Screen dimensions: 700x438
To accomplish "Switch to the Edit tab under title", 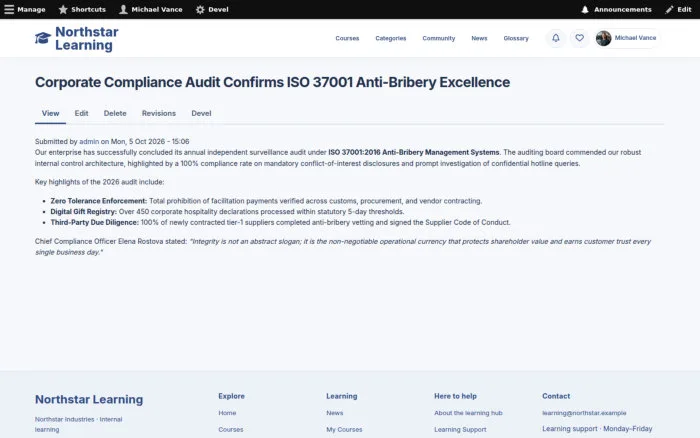I will coord(81,113).
